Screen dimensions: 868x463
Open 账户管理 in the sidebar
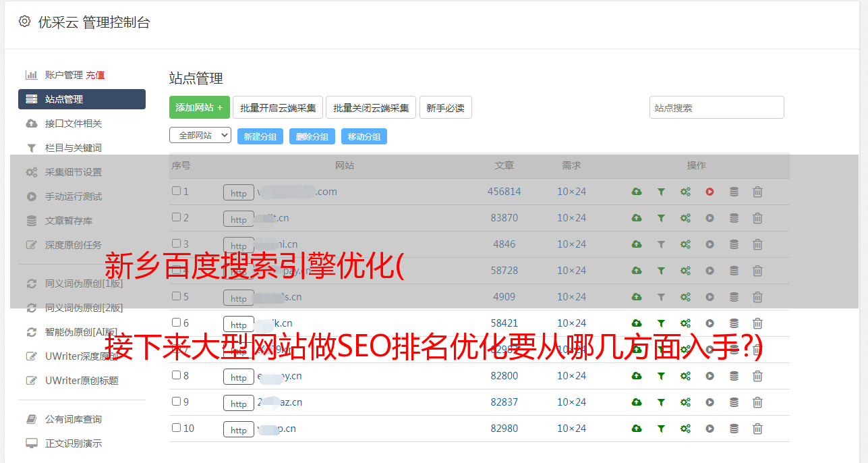[x=64, y=75]
